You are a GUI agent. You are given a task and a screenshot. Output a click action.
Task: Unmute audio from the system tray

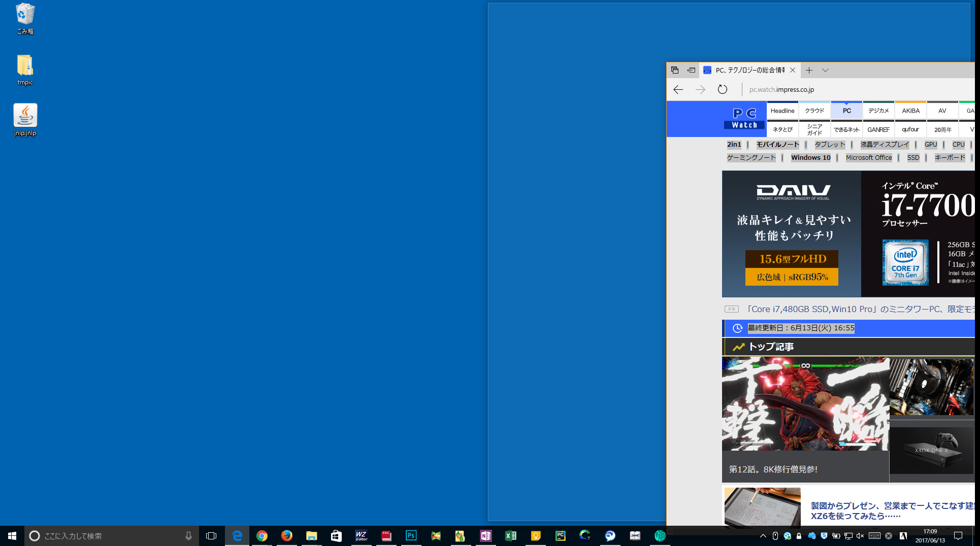tap(860, 535)
